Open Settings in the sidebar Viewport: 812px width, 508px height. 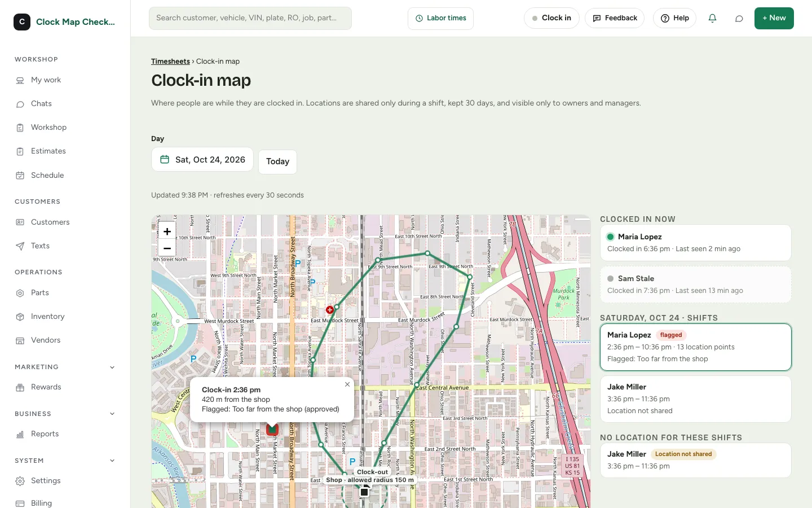click(x=65, y=481)
